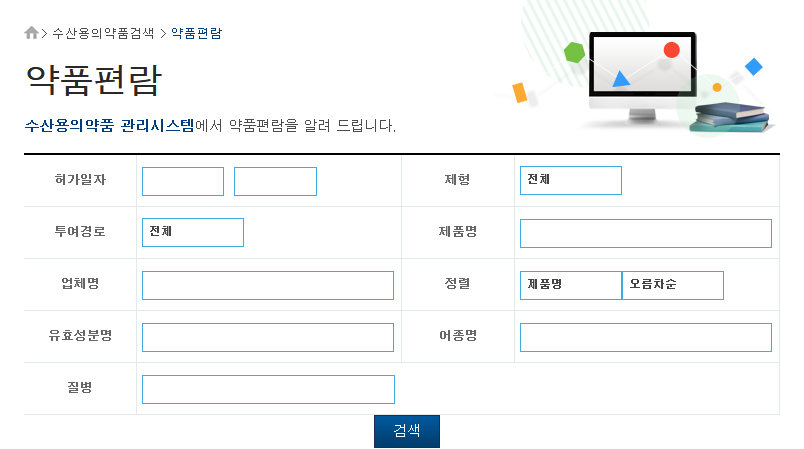Focus the 유효성분명 text input
The height and width of the screenshot is (449, 804).
click(x=268, y=337)
